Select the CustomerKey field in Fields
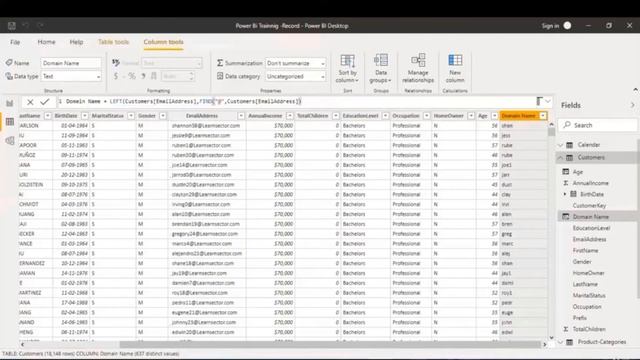 click(589, 205)
